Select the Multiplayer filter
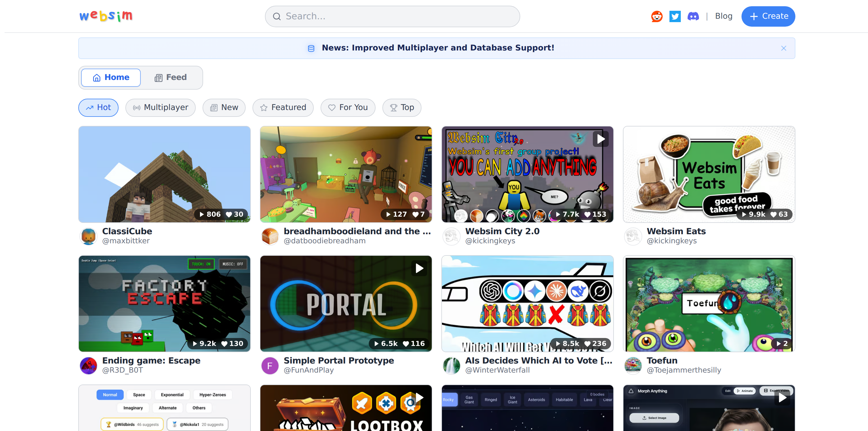Image resolution: width=868 pixels, height=431 pixels. [x=160, y=107]
